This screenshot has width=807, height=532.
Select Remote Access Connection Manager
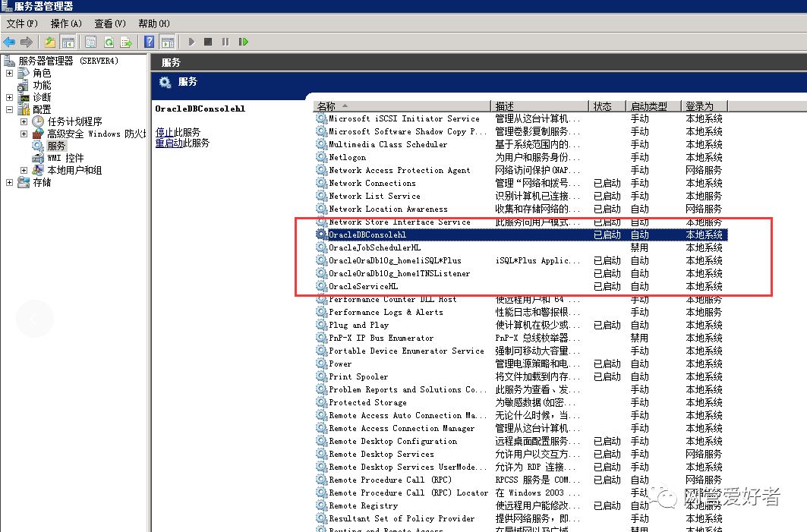(x=402, y=428)
